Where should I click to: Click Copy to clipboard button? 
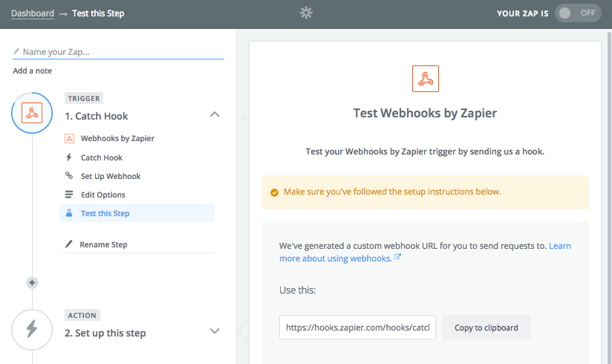click(x=486, y=328)
